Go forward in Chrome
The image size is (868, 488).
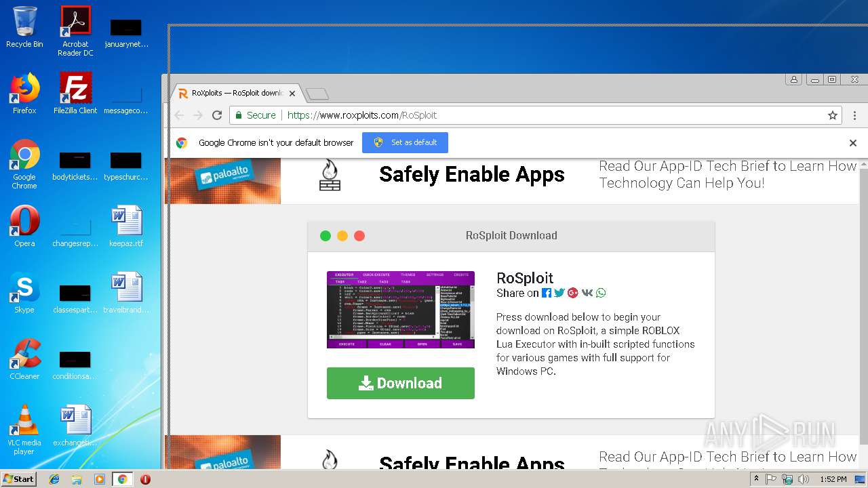tap(198, 115)
